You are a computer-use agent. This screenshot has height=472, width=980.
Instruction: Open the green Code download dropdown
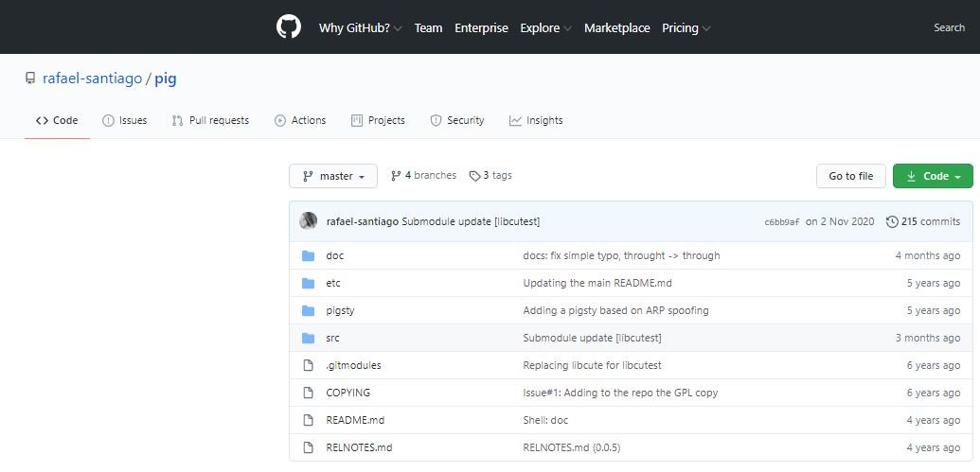(933, 176)
